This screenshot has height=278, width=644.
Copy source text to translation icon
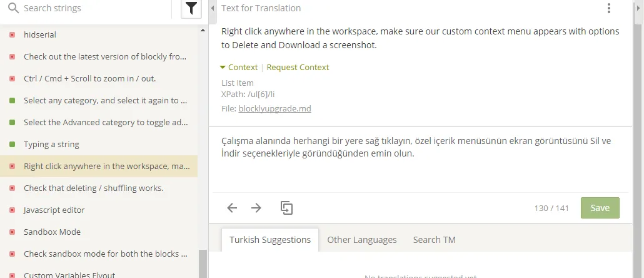(287, 208)
